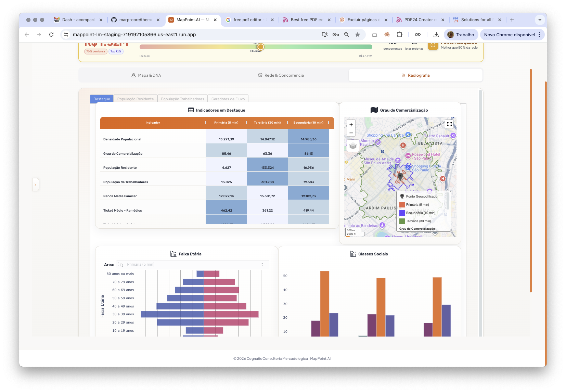
Task: Open População Trabalhadores sub-tab
Action: tap(182, 99)
